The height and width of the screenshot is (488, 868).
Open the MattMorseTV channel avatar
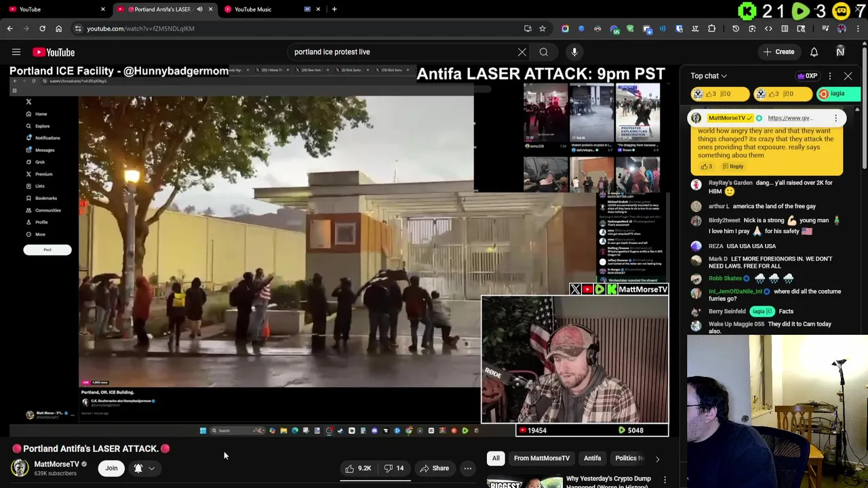pos(20,468)
